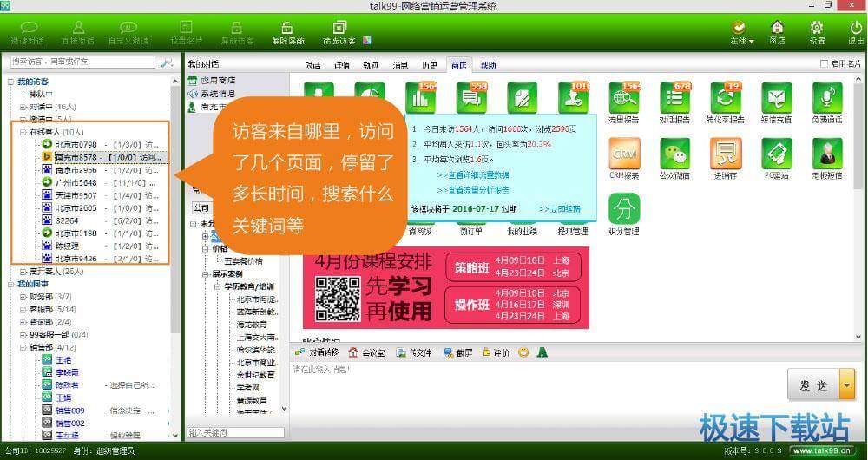The width and height of the screenshot is (868, 460).
Task: Expand the 对话中 (16人) node
Action: point(23,107)
